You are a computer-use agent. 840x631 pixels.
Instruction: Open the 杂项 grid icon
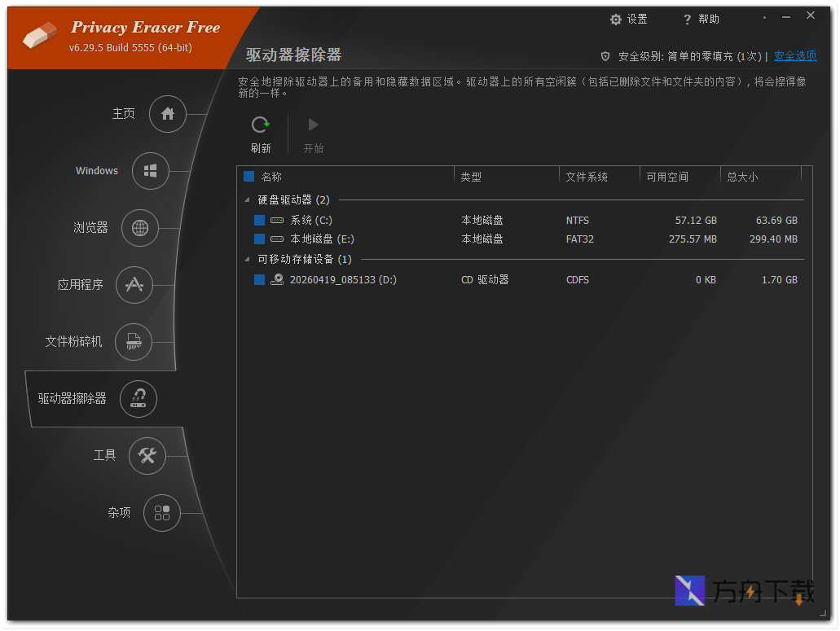[x=162, y=513]
